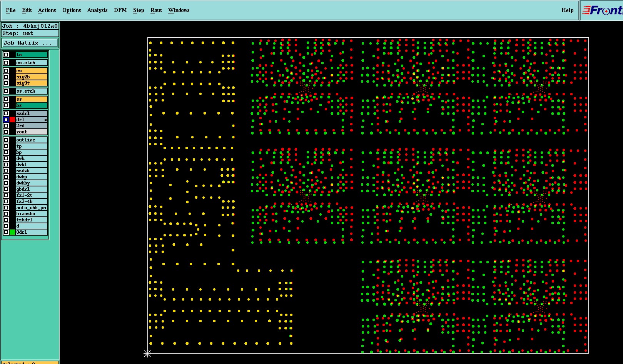Check the ss layer checkbox
Screen dimensions: 623x364
click(6, 99)
